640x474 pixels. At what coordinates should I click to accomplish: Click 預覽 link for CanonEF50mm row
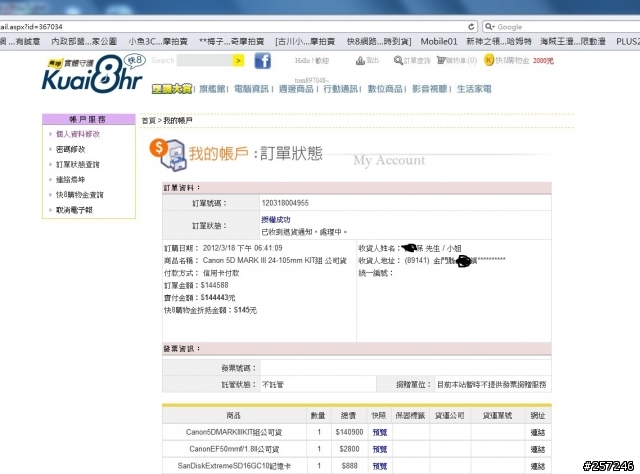coord(380,449)
